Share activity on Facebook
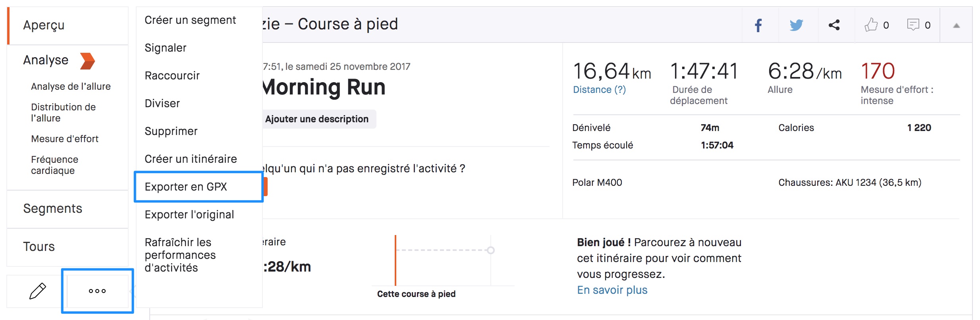 pyautogui.click(x=758, y=25)
